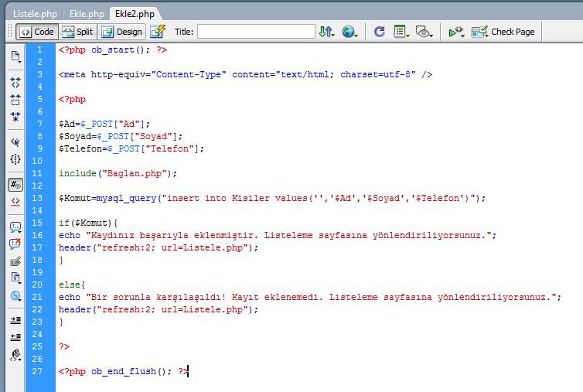Click the Wrap Tag icon
Viewport: 583px width, 392px height.
coord(15,261)
